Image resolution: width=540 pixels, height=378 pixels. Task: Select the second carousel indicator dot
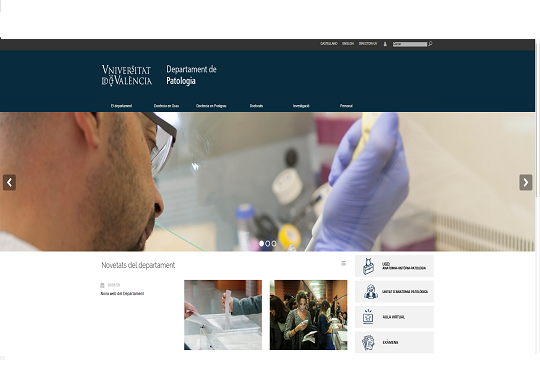click(x=268, y=244)
